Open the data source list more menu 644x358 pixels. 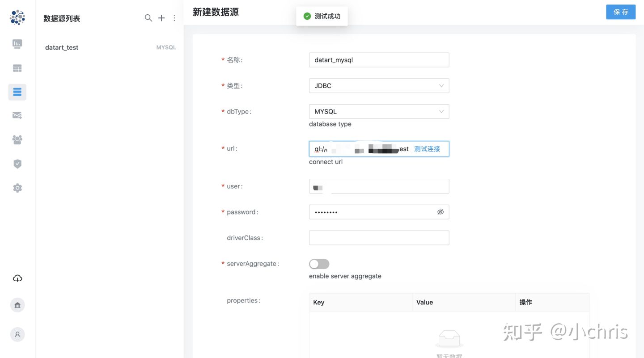coord(174,18)
